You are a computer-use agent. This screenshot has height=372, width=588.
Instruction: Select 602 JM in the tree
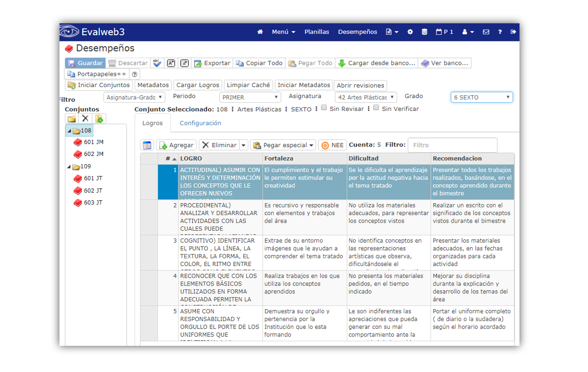coord(93,154)
